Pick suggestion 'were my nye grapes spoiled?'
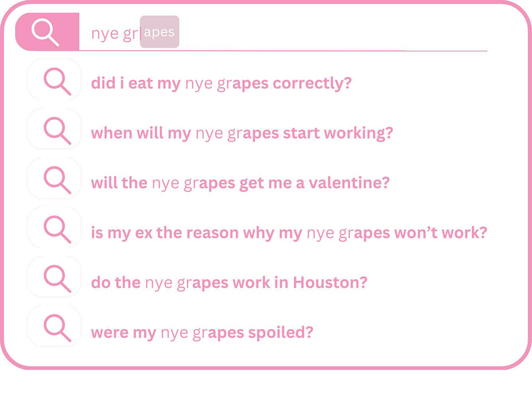532x416 pixels. [x=202, y=332]
